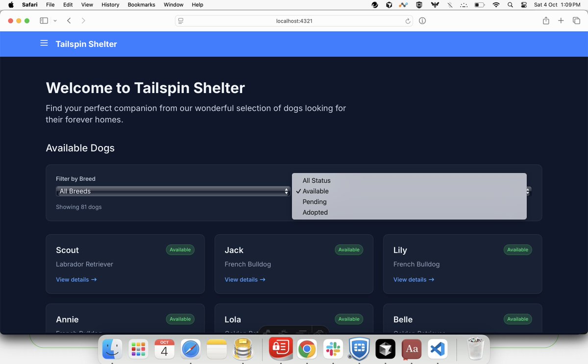Open the History menu
588x364 pixels.
[110, 5]
